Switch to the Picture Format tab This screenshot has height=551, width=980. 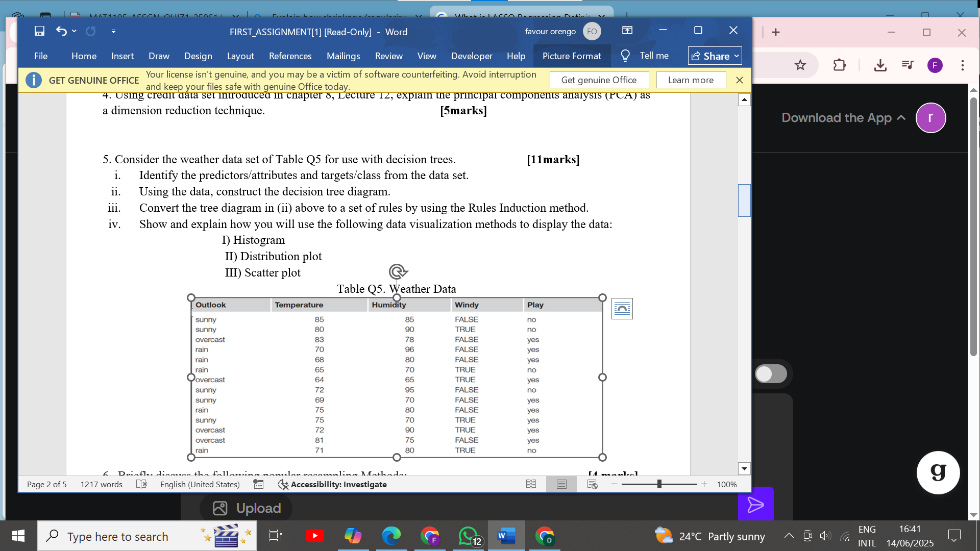point(572,56)
